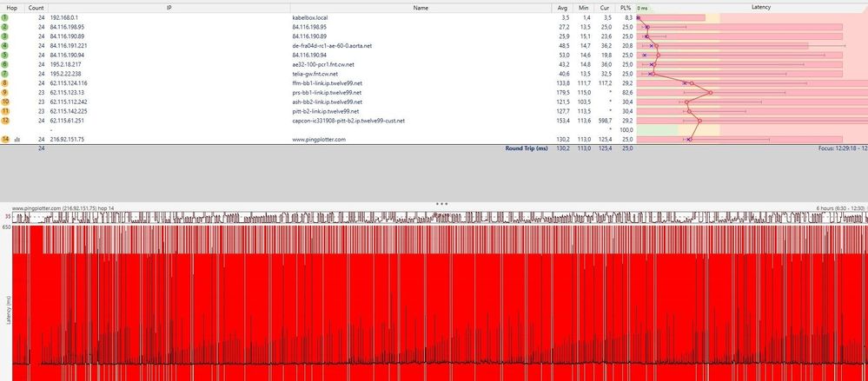Click the packet loss strip above timeline

440,217
